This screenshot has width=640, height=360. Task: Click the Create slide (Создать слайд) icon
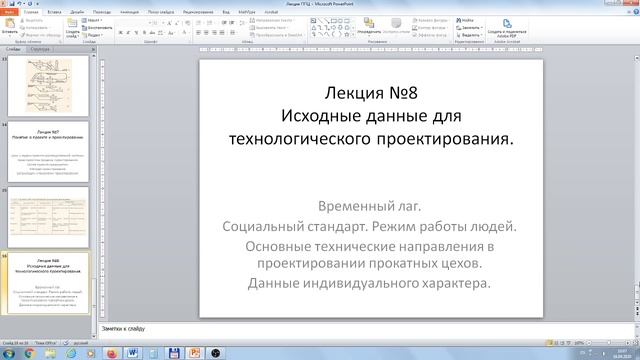point(72,23)
